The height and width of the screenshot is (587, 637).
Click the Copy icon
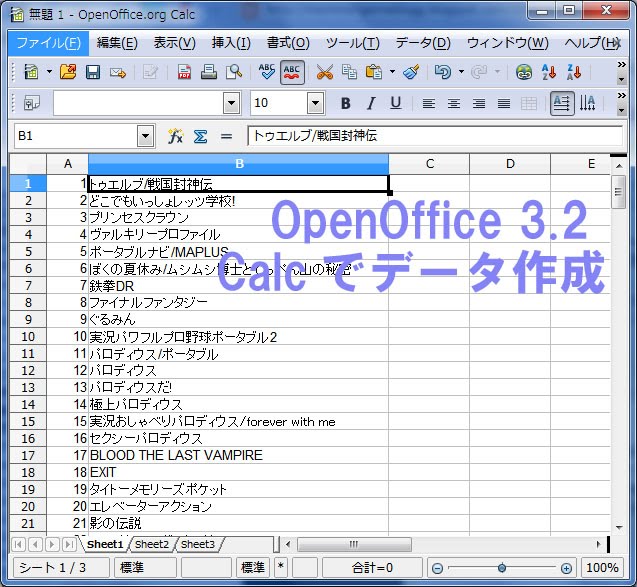(x=349, y=72)
